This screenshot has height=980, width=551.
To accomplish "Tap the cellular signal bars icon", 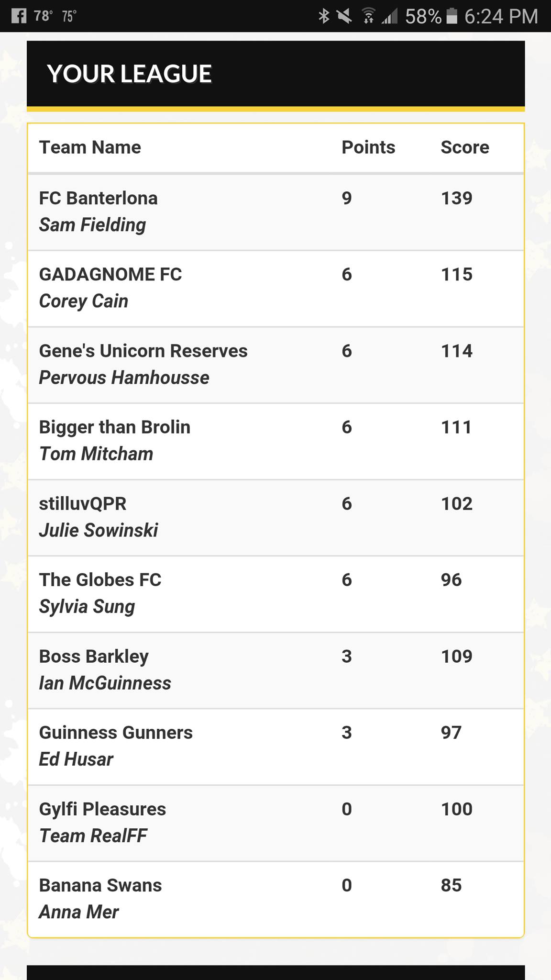I will 390,17.
